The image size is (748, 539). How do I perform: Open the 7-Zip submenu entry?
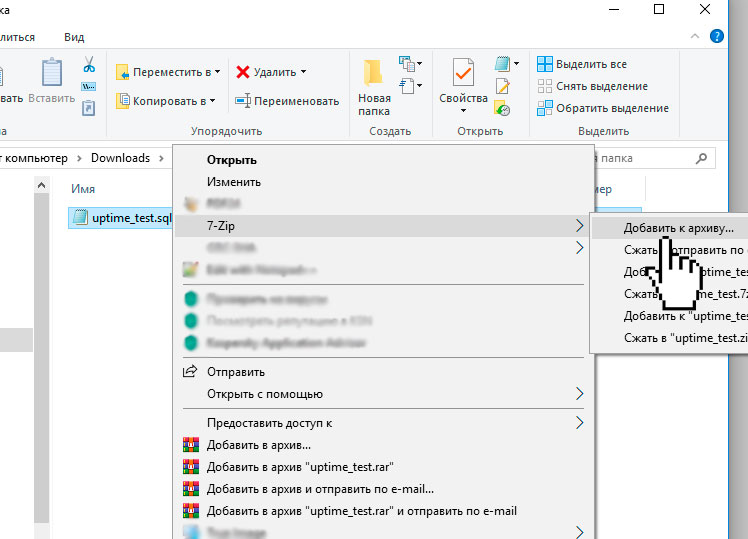click(384, 226)
